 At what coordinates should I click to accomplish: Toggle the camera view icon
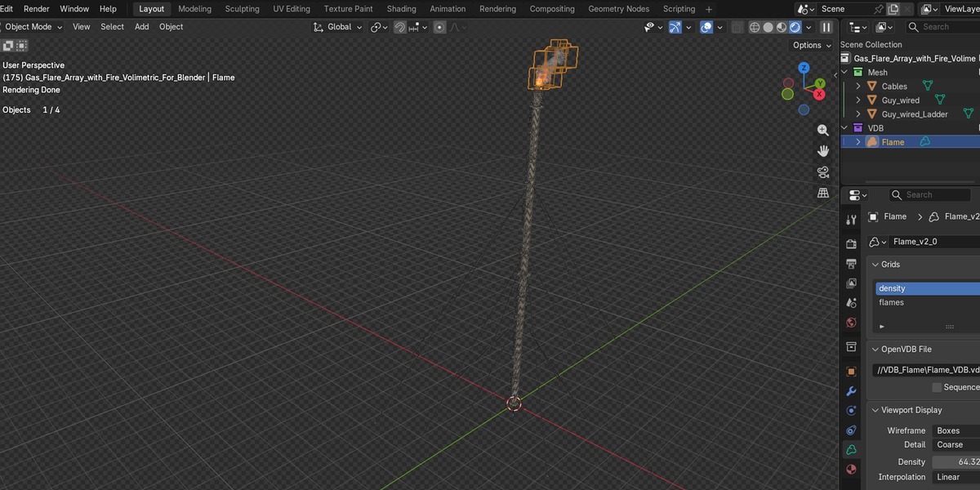coord(823,172)
